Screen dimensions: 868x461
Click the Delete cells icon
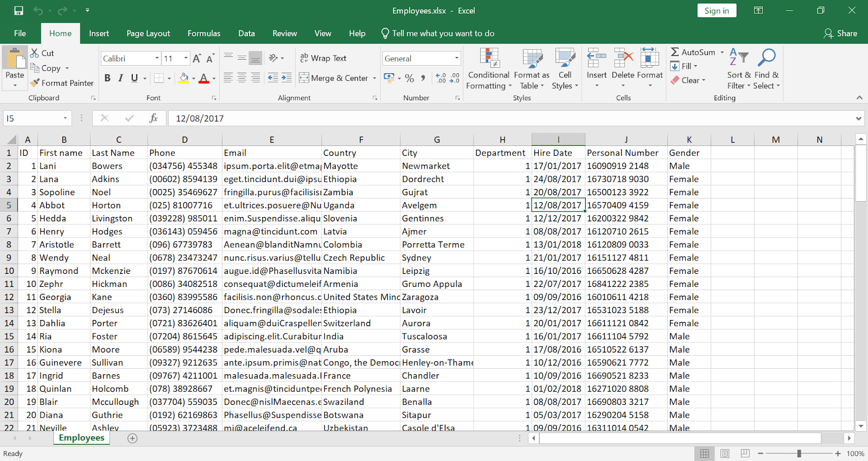pos(623,57)
